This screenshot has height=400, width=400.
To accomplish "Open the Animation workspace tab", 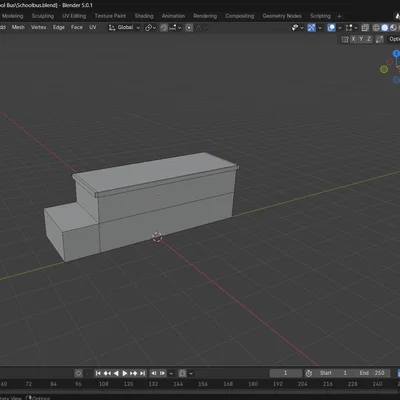I will (x=173, y=16).
